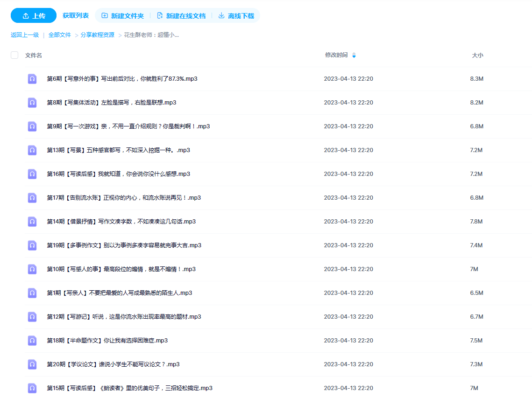Go back via 返回上一级
This screenshot has width=532, height=398.
point(25,35)
